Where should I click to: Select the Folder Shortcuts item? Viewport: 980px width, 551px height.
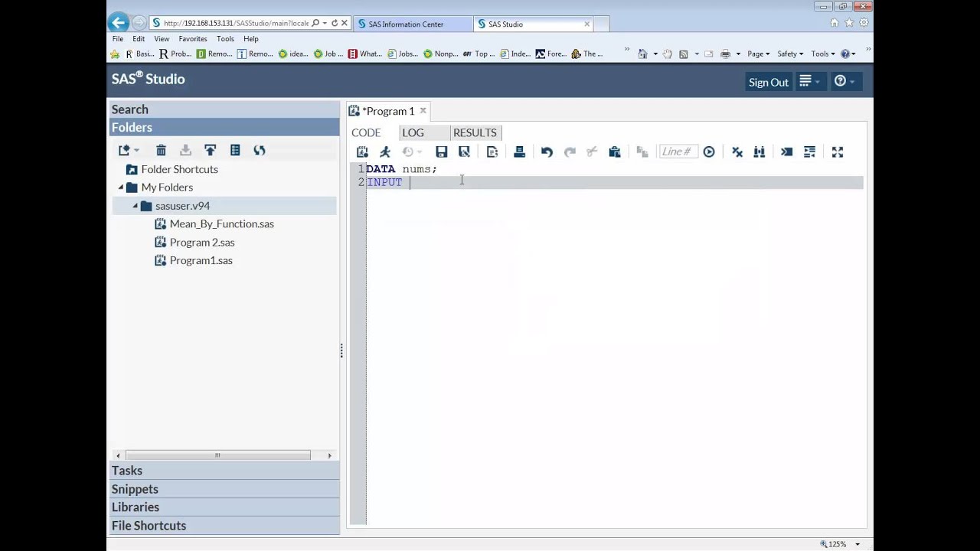[179, 169]
